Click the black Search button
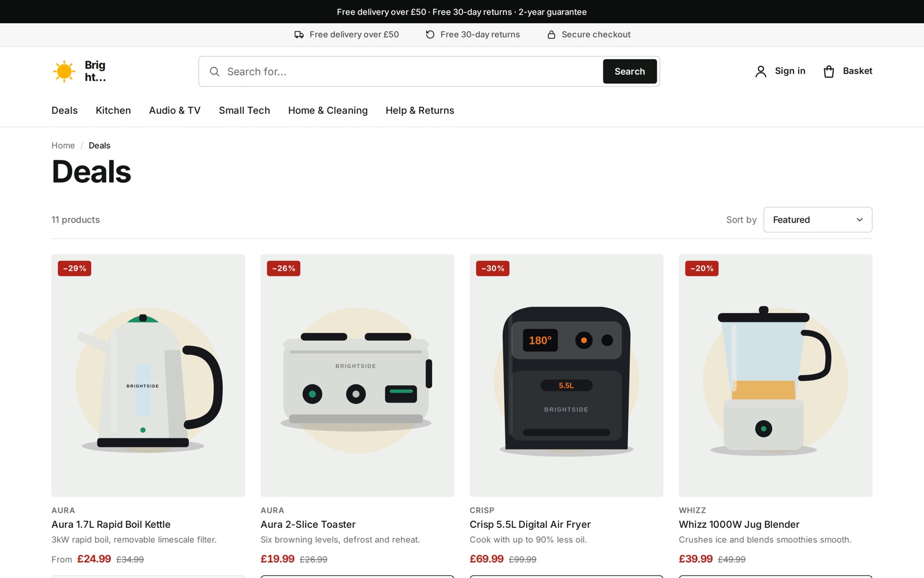 (629, 72)
